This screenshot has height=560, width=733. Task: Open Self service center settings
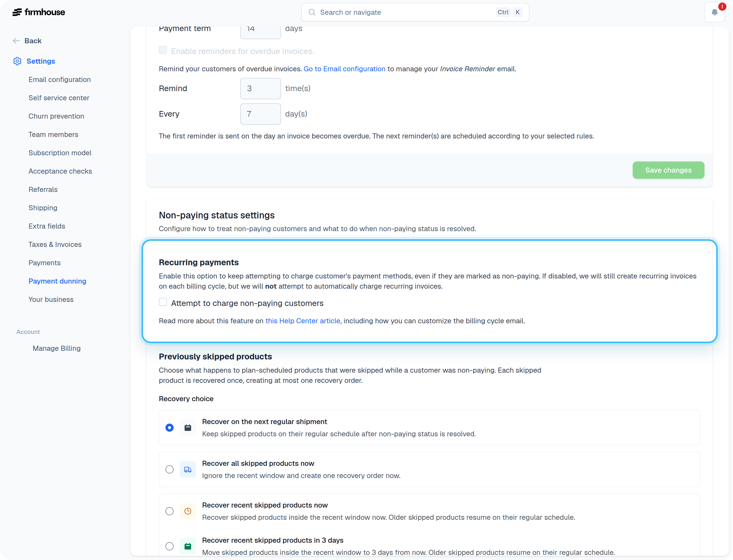pos(59,98)
